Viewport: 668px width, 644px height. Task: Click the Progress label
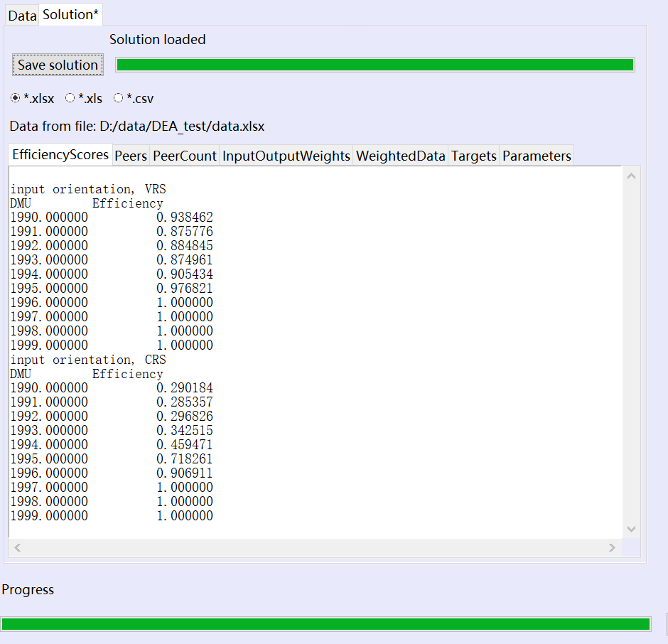(28, 589)
